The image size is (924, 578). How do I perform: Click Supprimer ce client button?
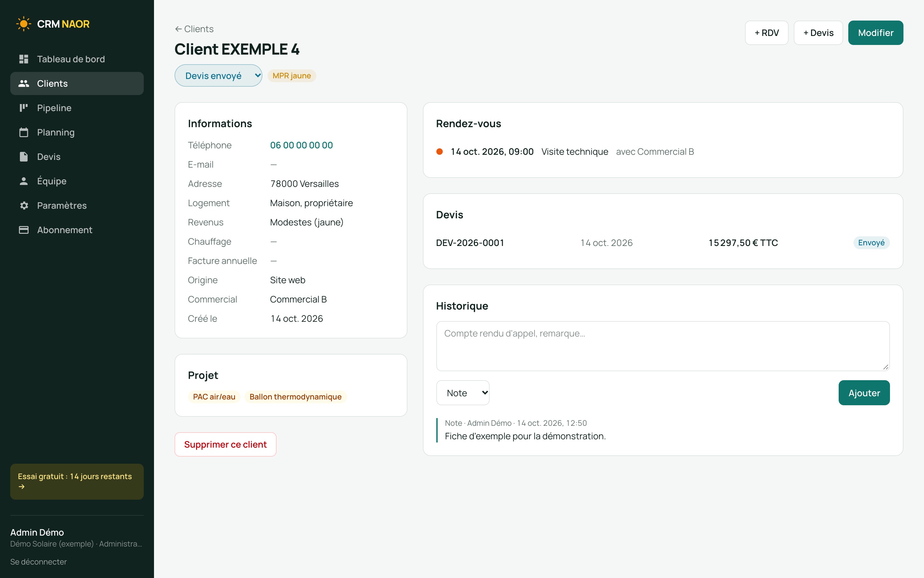pos(225,444)
